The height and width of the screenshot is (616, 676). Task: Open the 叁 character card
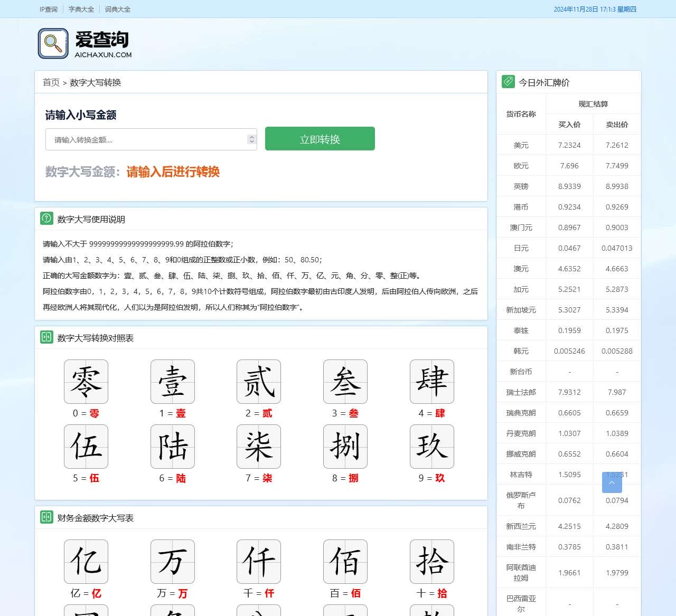pos(345,382)
